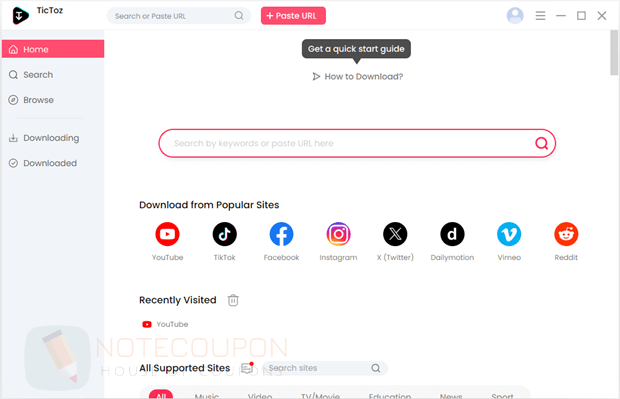The width and height of the screenshot is (620, 399).
Task: Click the pink search icon in main field
Action: click(x=541, y=143)
